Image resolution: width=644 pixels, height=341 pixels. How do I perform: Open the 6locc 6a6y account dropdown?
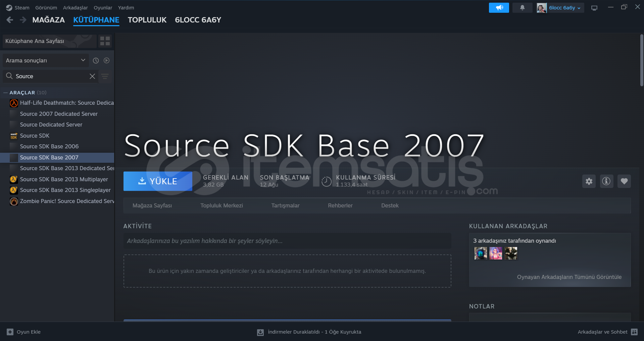(564, 8)
